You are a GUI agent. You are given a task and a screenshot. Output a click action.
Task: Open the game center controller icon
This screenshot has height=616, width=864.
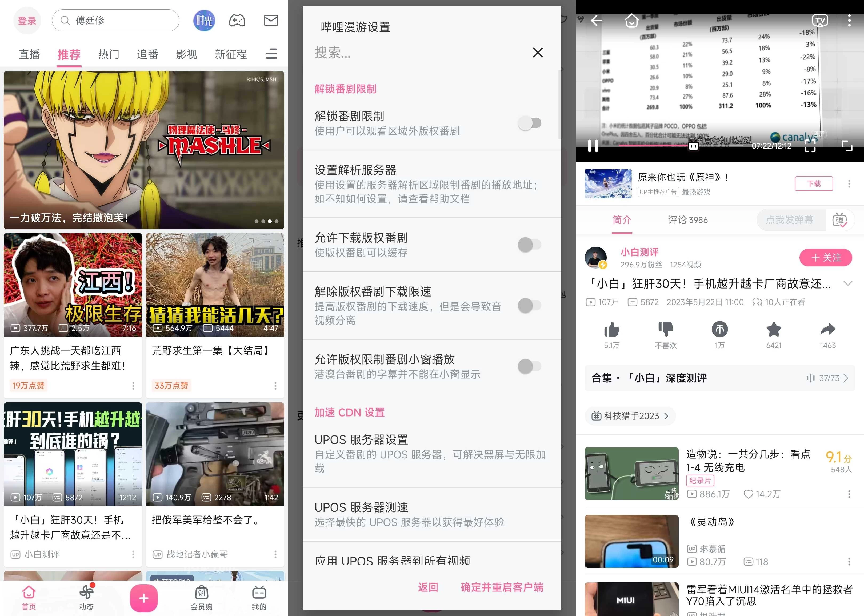237,21
